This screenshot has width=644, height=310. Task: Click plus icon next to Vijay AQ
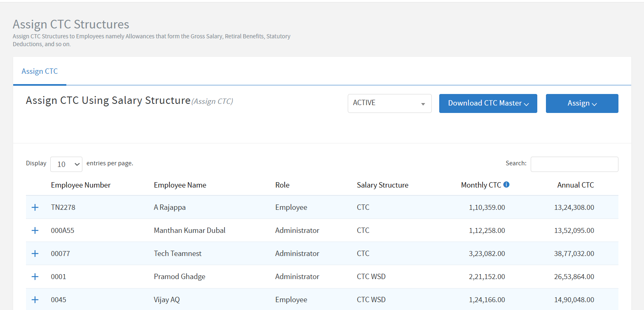pyautogui.click(x=35, y=300)
